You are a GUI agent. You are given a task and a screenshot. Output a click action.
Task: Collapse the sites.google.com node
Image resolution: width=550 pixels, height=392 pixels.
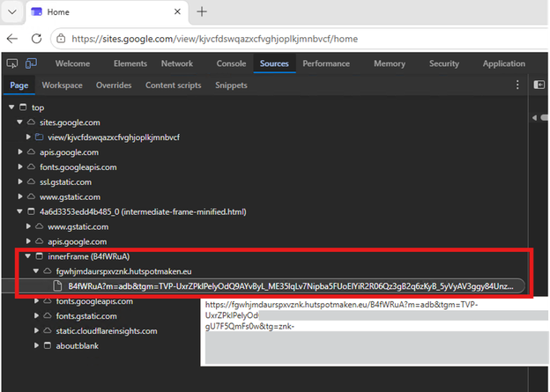click(19, 122)
